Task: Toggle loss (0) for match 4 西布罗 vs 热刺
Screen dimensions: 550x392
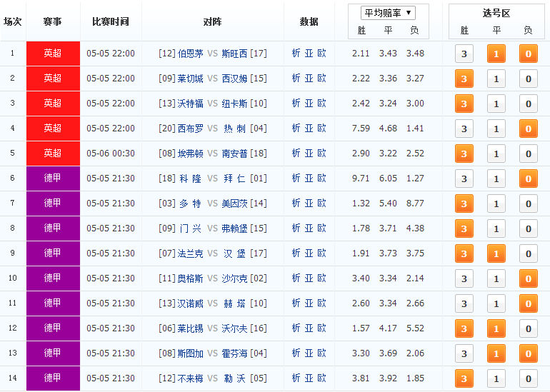Action: pyautogui.click(x=529, y=129)
